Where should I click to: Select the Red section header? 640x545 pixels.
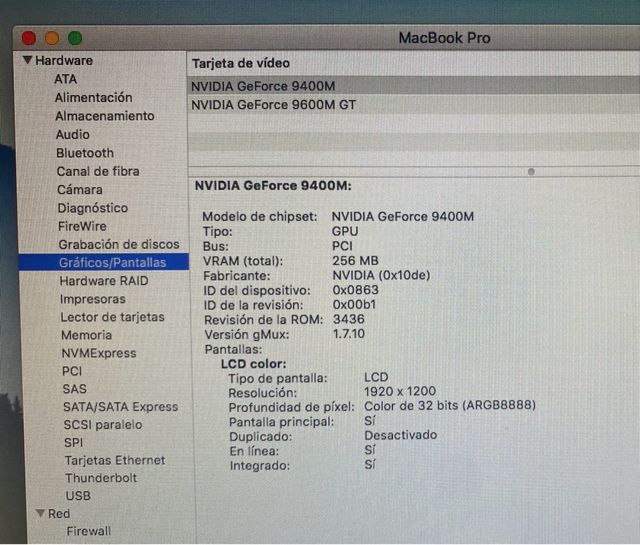coord(59,513)
